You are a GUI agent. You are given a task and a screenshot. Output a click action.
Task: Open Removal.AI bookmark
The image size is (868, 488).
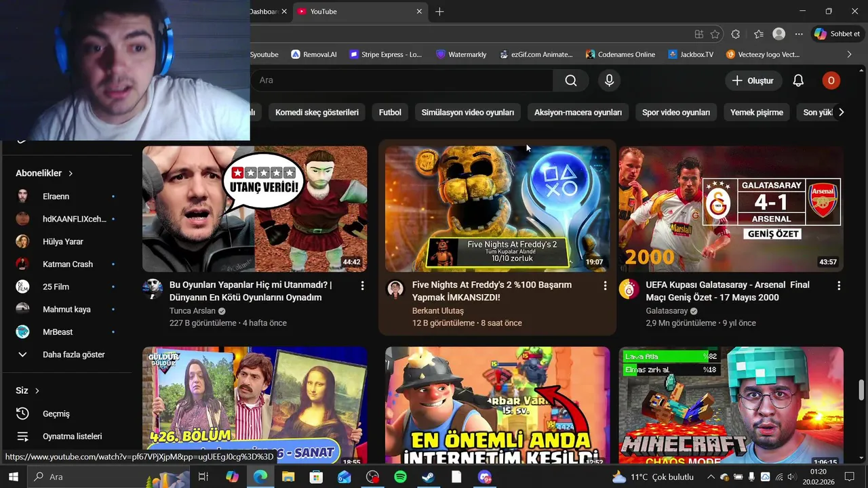tap(314, 54)
